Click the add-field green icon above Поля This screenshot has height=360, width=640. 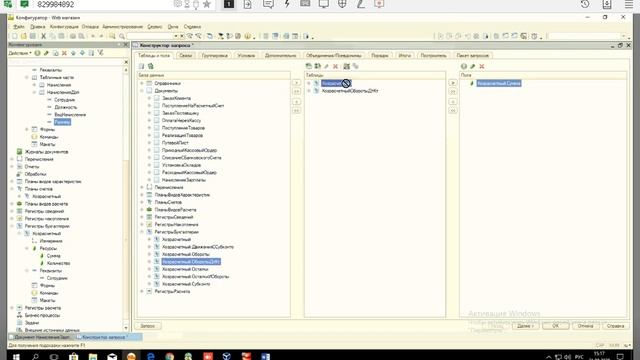464,66
